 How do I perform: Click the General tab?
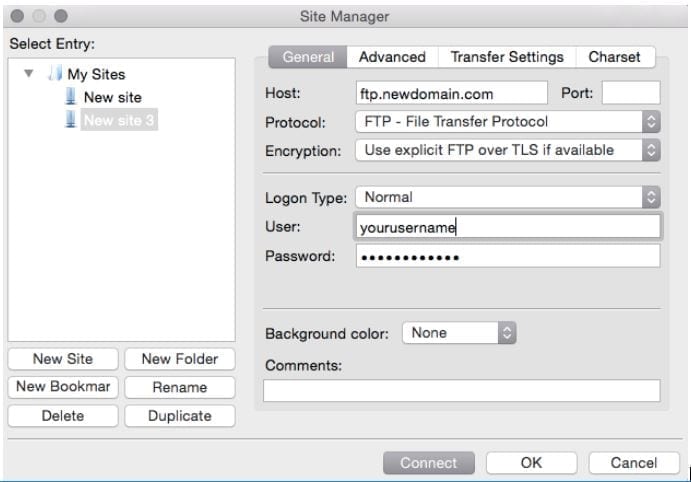pos(308,57)
